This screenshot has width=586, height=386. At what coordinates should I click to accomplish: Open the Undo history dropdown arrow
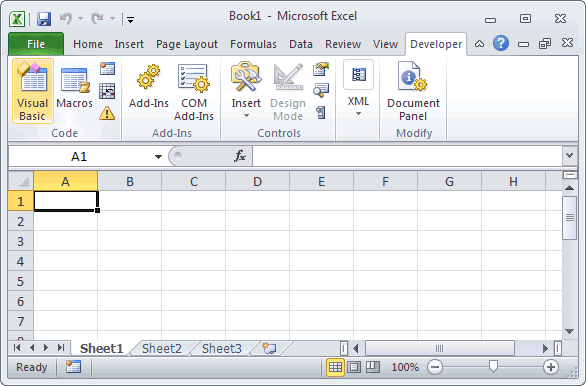click(x=80, y=18)
